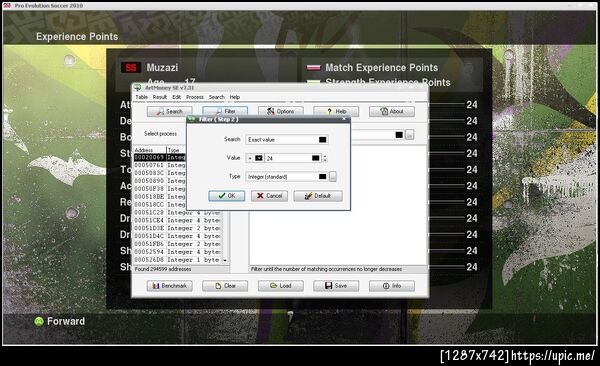Image resolution: width=600 pixels, height=366 pixels.
Task: Open the value sign dropdown beside Value field
Action: click(x=259, y=158)
